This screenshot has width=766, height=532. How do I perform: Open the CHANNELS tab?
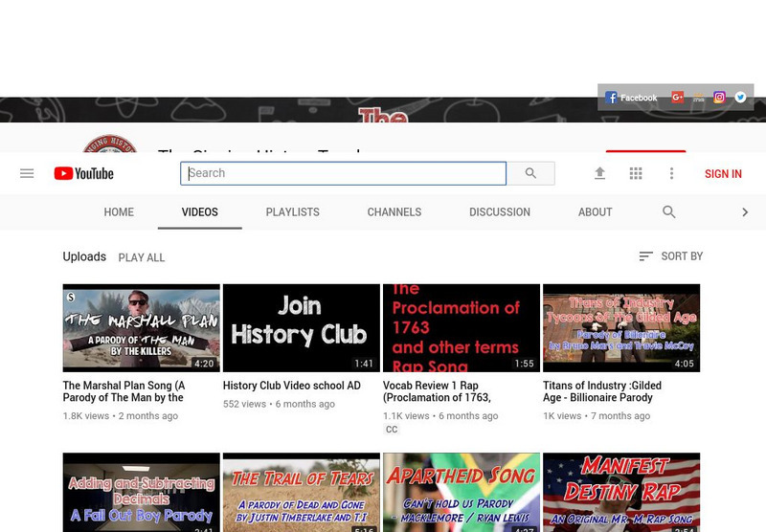[394, 211]
